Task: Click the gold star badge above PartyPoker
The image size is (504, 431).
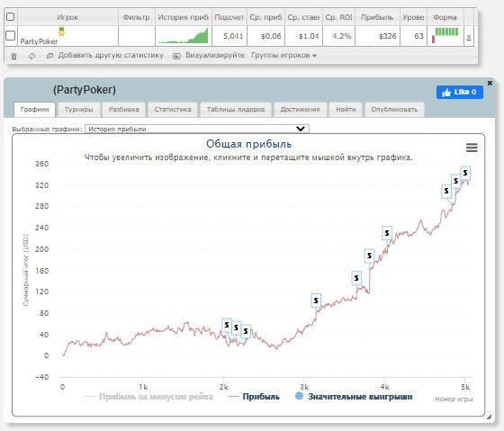Action: pos(61,31)
